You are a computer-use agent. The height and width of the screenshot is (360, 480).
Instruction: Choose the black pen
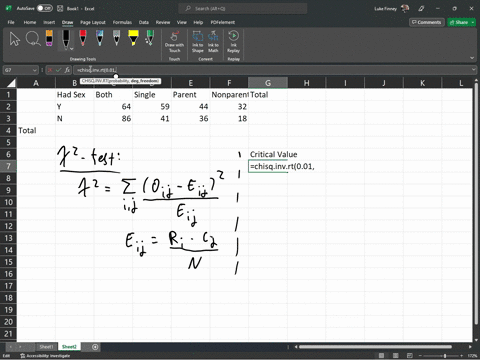point(66,39)
